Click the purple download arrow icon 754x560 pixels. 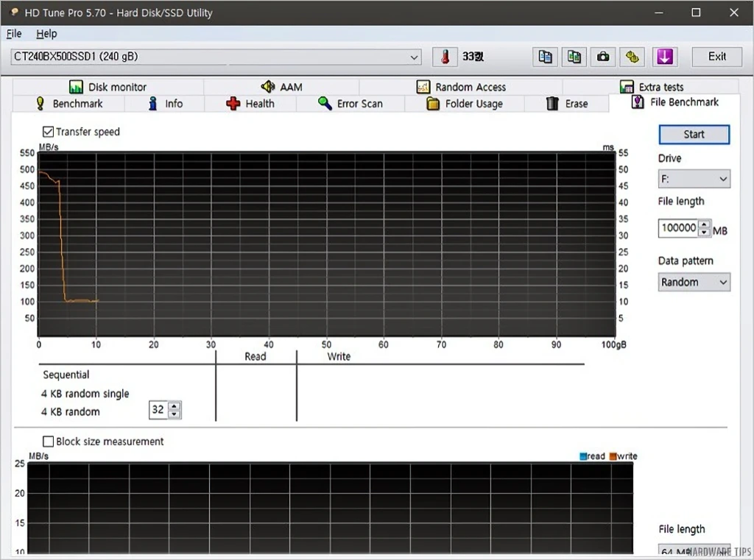665,57
